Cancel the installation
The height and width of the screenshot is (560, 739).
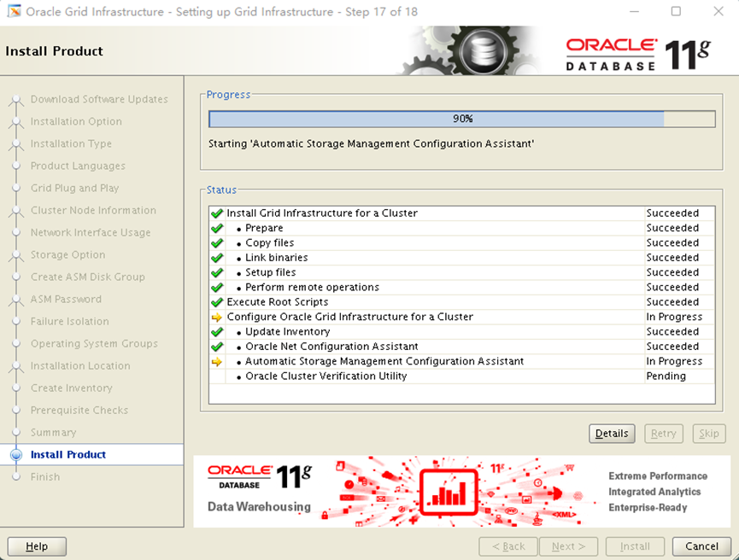pos(701,546)
